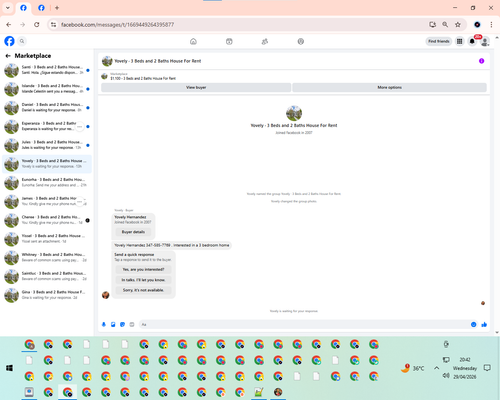This screenshot has width=500, height=400.
Task: Switch to the first Facebook browser tab
Action: [23, 8]
